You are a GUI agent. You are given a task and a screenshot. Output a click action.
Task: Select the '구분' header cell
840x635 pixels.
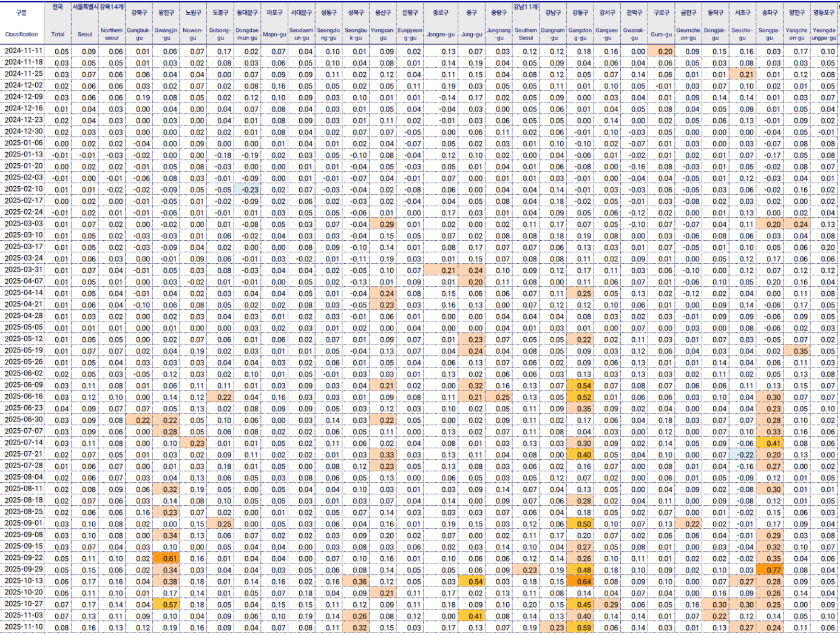coord(21,12)
